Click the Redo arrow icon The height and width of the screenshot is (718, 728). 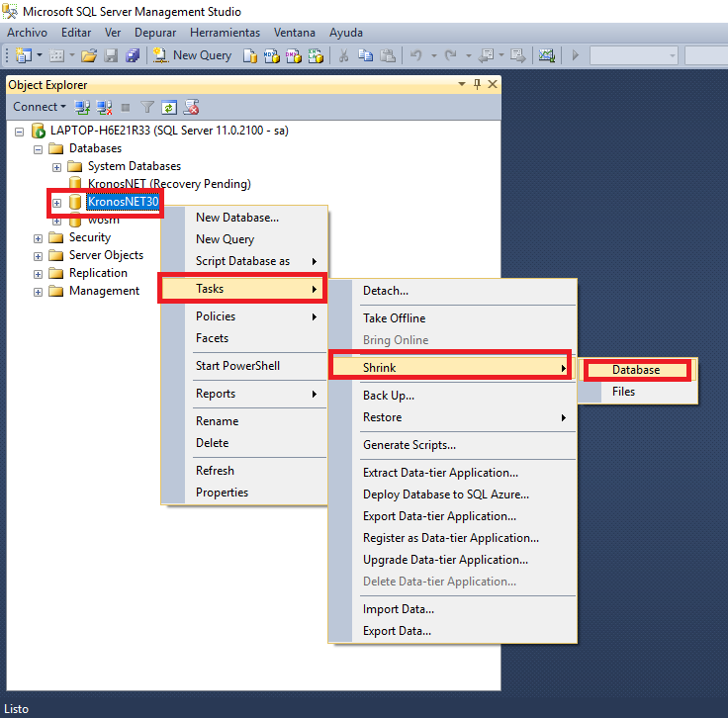point(450,55)
